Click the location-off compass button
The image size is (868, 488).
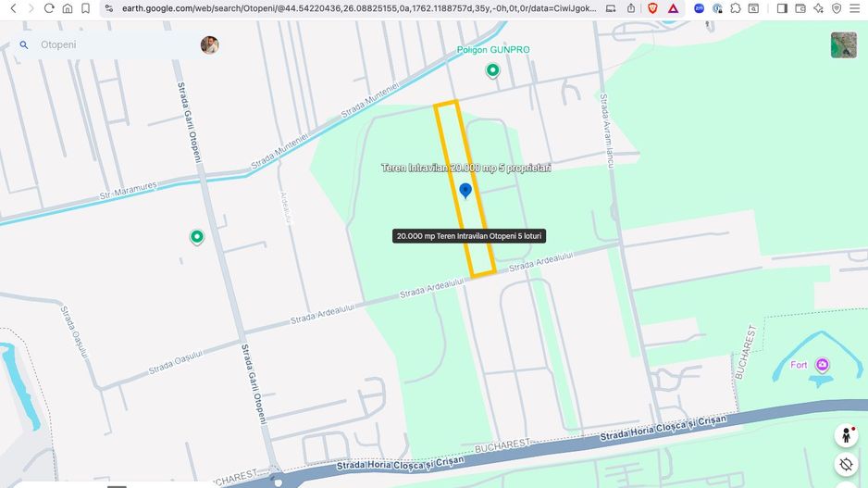[846, 464]
